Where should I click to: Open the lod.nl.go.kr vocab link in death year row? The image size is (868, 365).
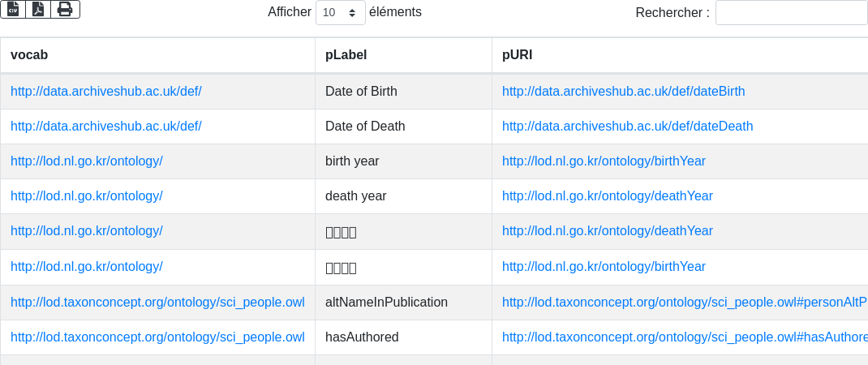click(87, 195)
